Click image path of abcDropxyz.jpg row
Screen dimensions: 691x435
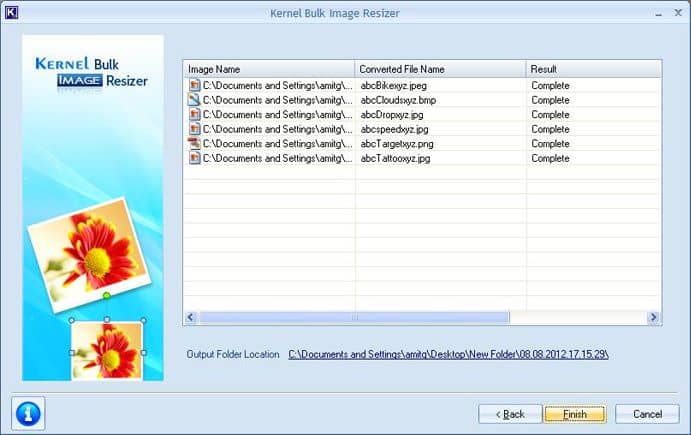click(278, 115)
